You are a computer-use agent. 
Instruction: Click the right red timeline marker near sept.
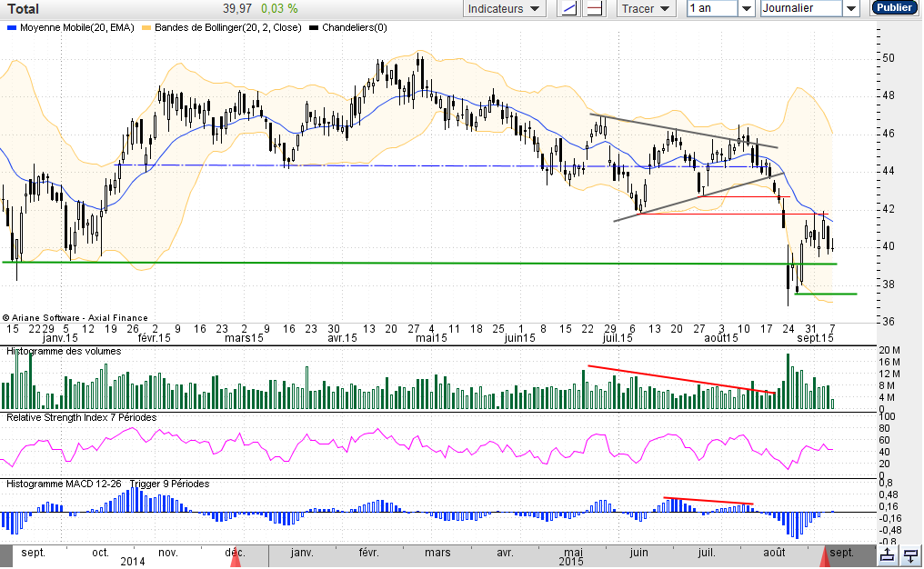[x=824, y=556]
